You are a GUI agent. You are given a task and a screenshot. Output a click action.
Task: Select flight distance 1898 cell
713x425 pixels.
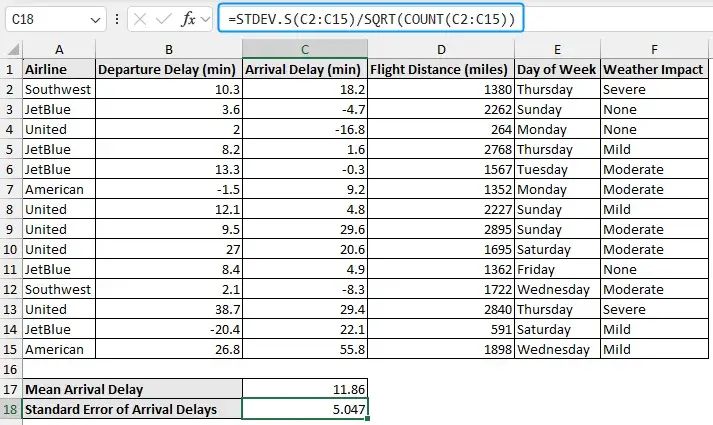(441, 349)
